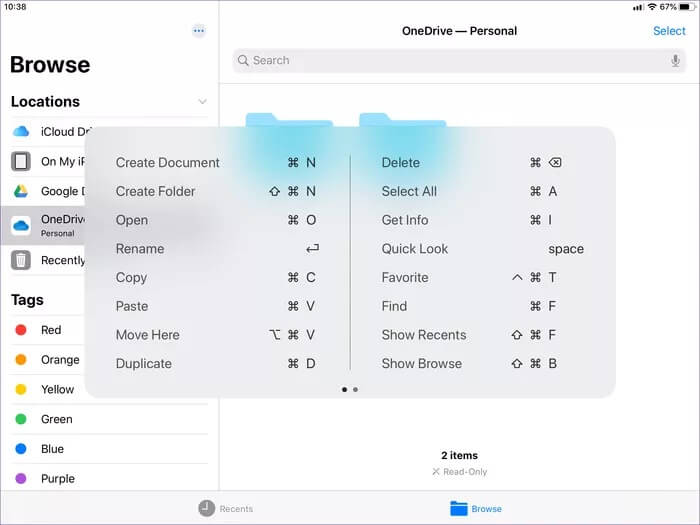Viewport: 700px width, 525px height.
Task: Click the 2 items label
Action: (x=459, y=455)
